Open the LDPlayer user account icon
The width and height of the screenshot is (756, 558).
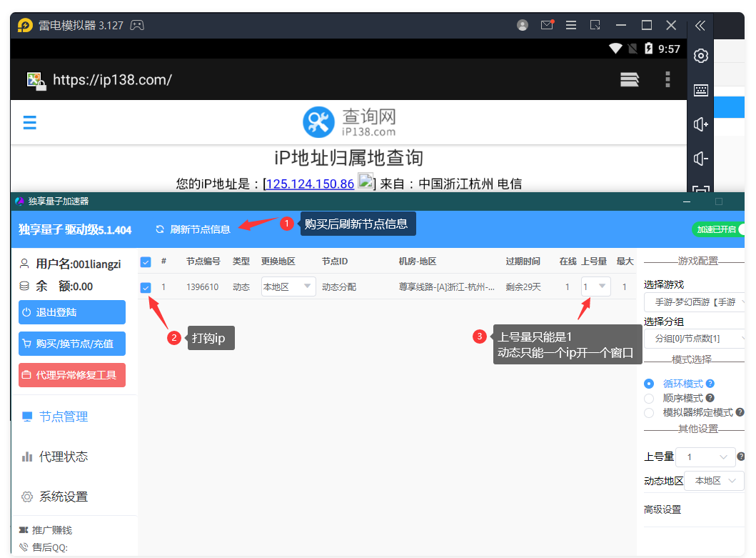(522, 25)
